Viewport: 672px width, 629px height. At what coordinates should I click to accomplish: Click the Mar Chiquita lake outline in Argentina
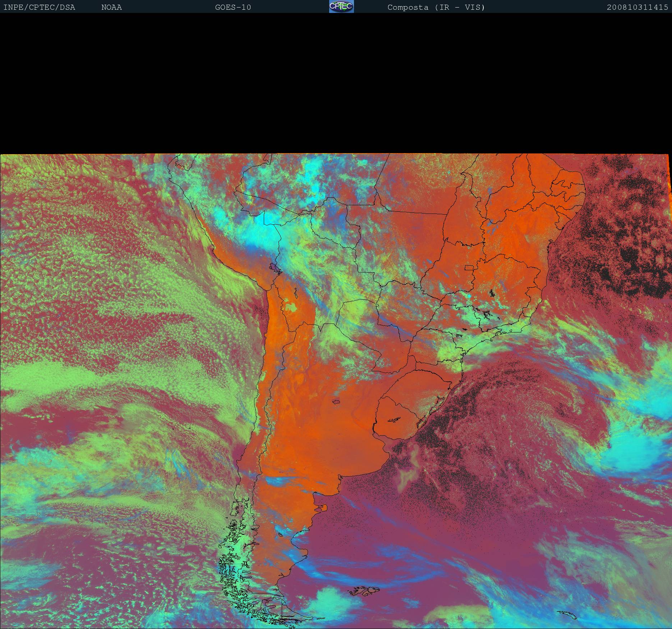(336, 402)
